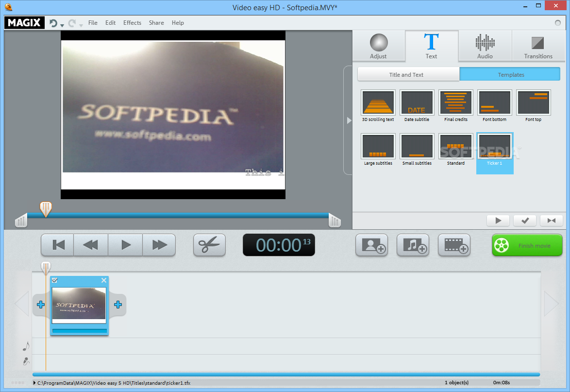Image resolution: width=570 pixels, height=392 pixels.
Task: Insert media before the clip with plus
Action: tap(41, 305)
